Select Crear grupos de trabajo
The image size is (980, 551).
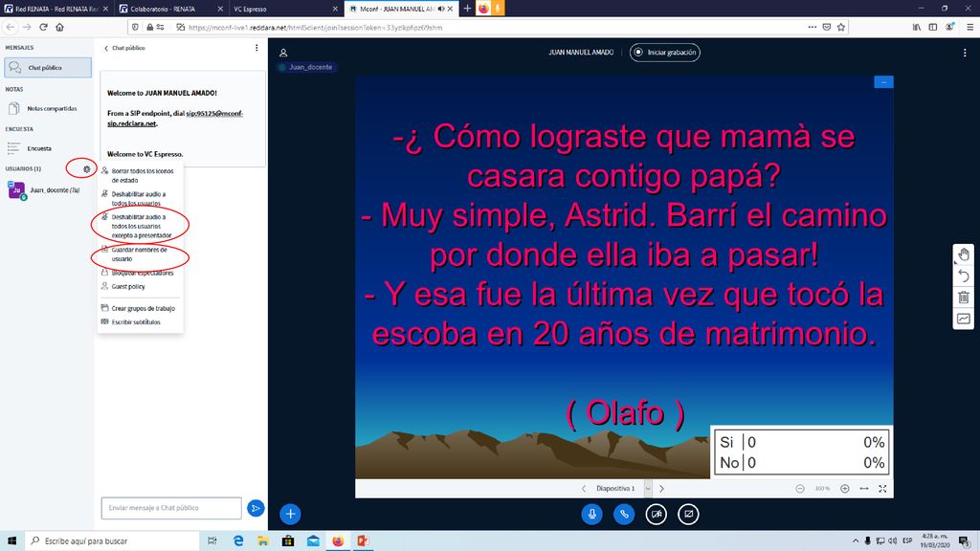pos(139,309)
